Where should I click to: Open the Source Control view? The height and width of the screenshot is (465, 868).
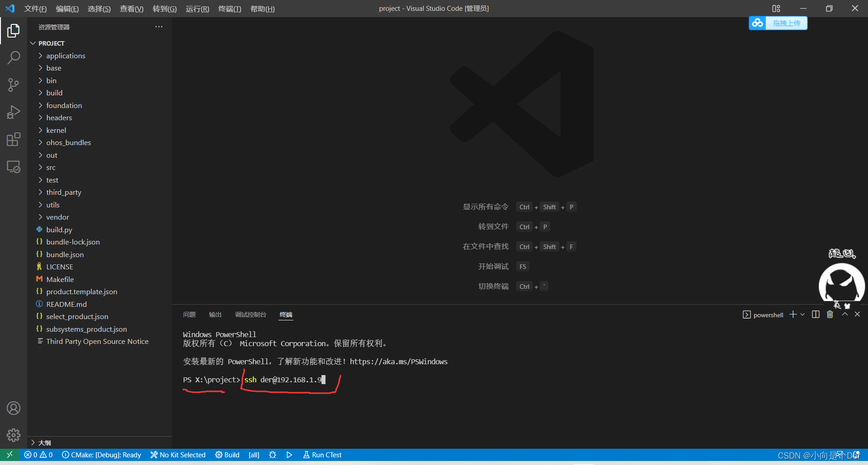[14, 85]
